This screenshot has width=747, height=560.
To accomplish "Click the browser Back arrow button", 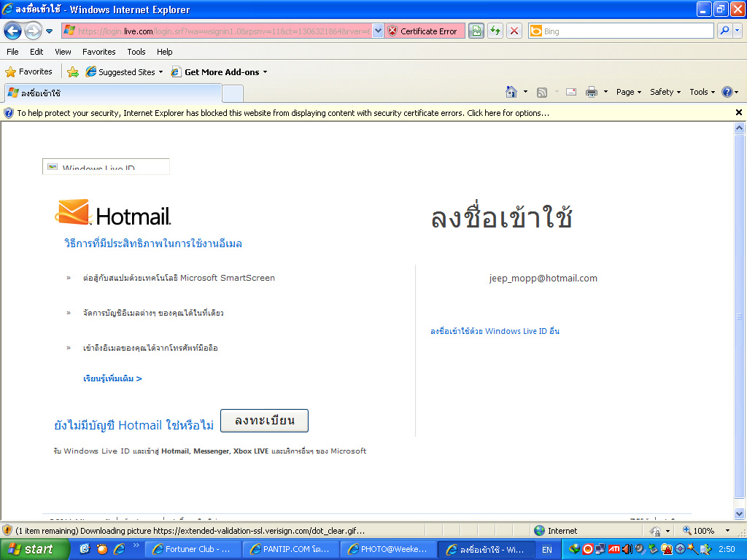I will tap(13, 31).
